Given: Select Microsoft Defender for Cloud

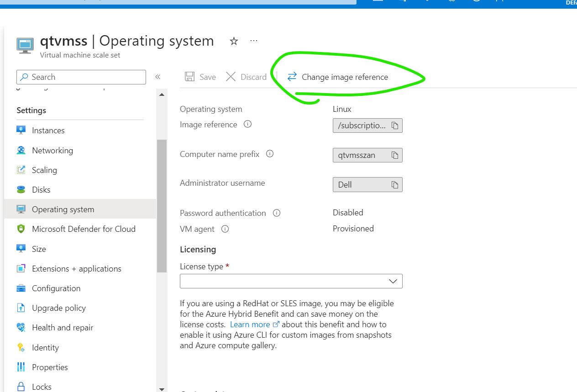Looking at the screenshot, I should [x=84, y=229].
